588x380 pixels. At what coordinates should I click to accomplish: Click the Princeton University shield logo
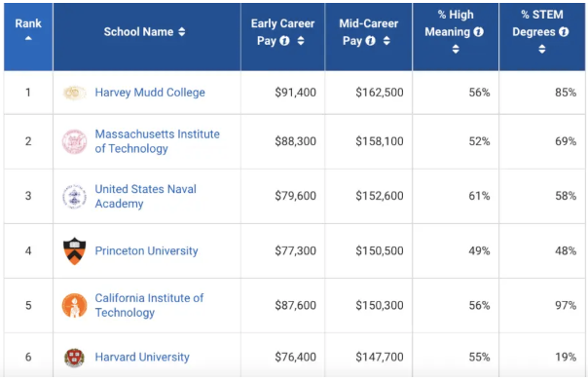(74, 250)
